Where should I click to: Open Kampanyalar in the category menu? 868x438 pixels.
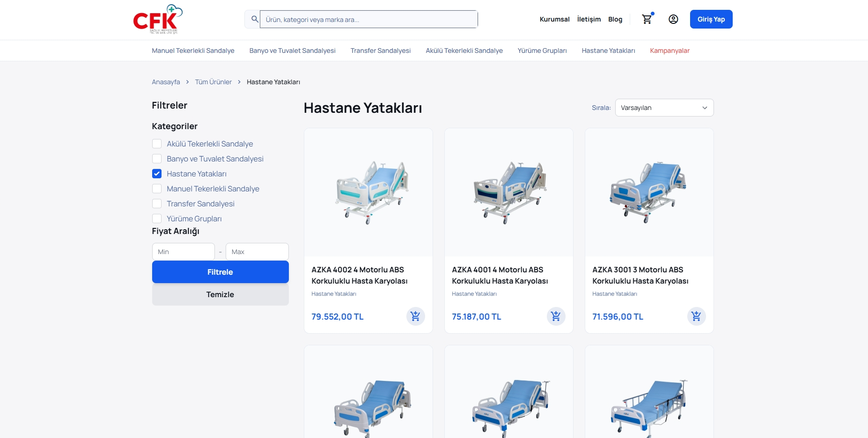click(x=669, y=51)
